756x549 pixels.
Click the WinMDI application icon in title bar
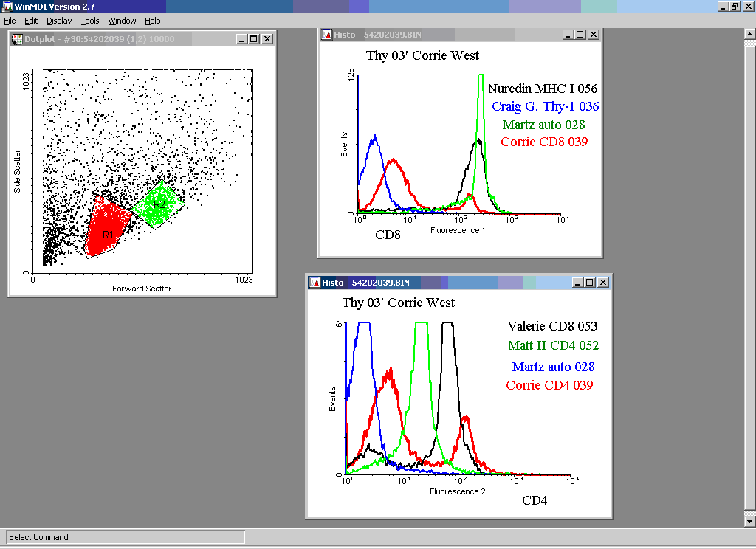coord(7,7)
